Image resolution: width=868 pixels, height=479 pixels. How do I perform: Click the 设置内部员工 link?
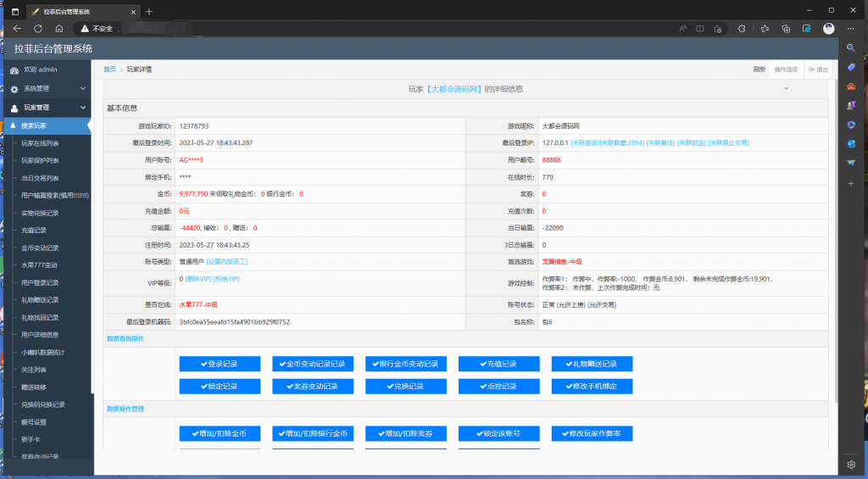pos(227,262)
